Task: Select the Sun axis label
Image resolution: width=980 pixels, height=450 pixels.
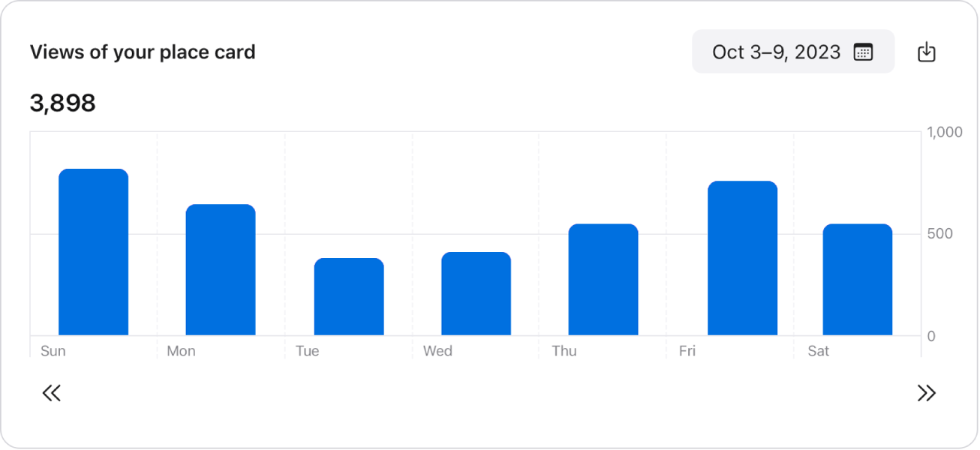Action: click(53, 350)
